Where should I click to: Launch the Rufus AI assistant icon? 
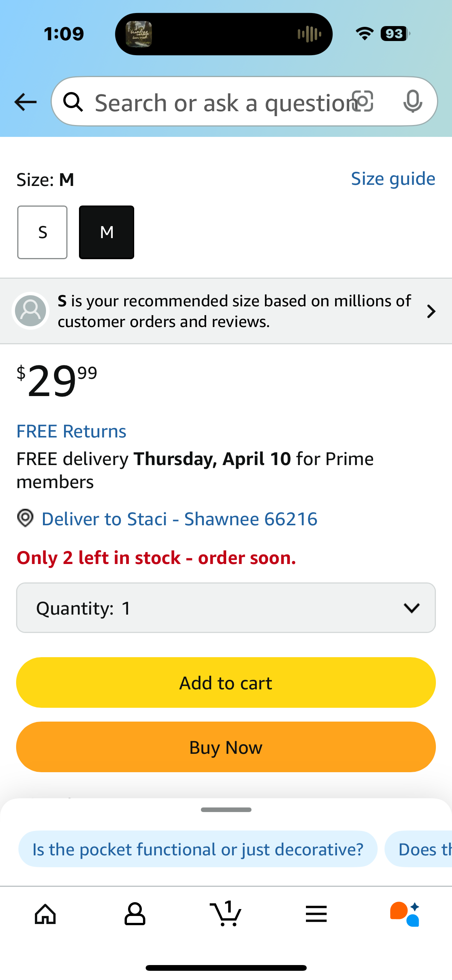point(405,914)
